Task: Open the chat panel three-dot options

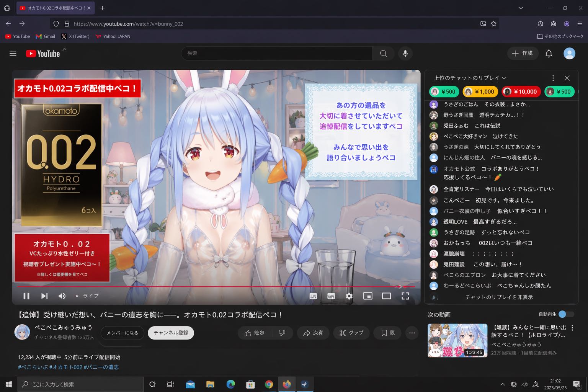Action: tap(553, 78)
